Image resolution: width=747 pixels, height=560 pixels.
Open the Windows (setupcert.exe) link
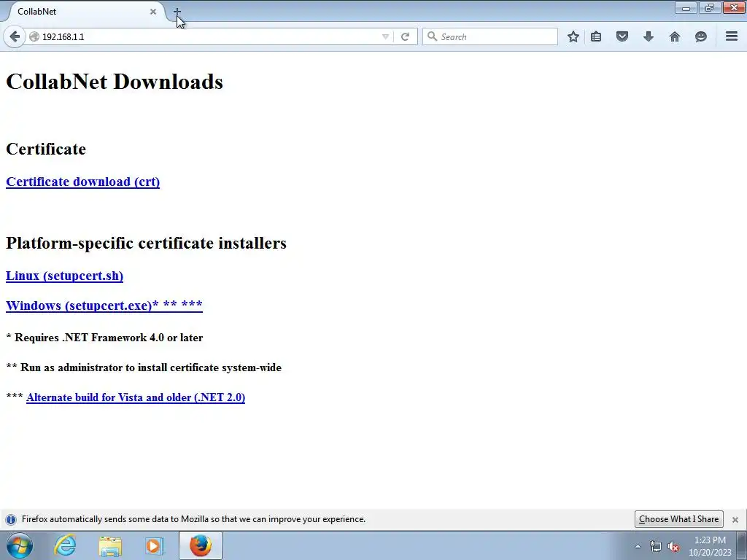coord(104,306)
